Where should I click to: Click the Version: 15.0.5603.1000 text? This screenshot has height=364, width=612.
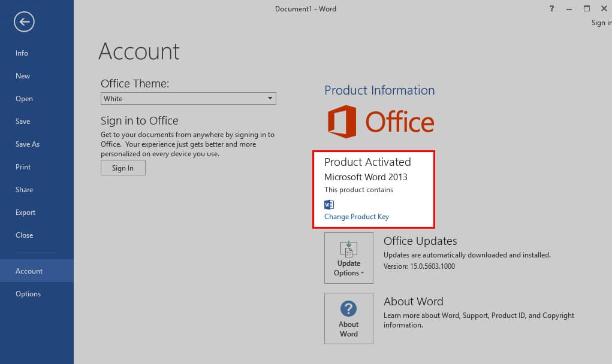419,266
